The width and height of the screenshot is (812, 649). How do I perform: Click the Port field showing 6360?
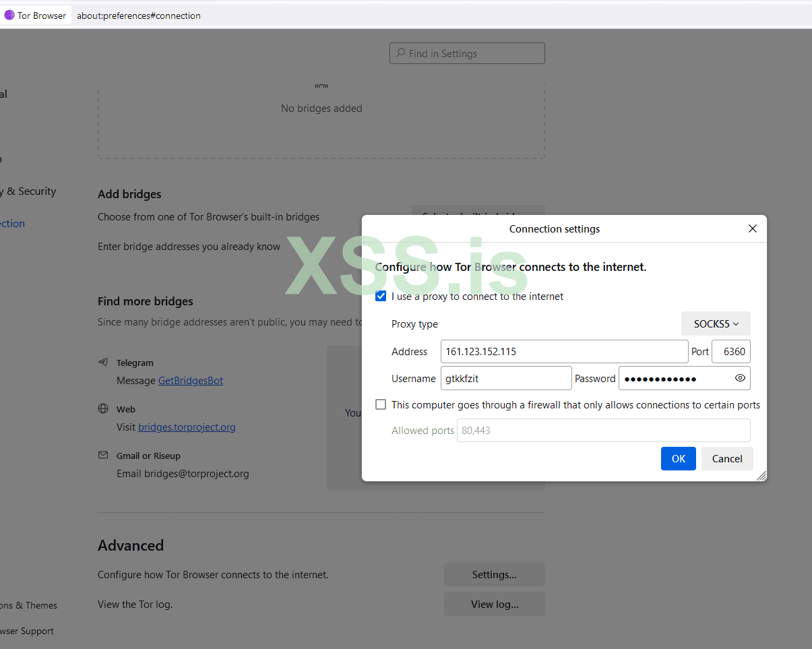tap(731, 351)
